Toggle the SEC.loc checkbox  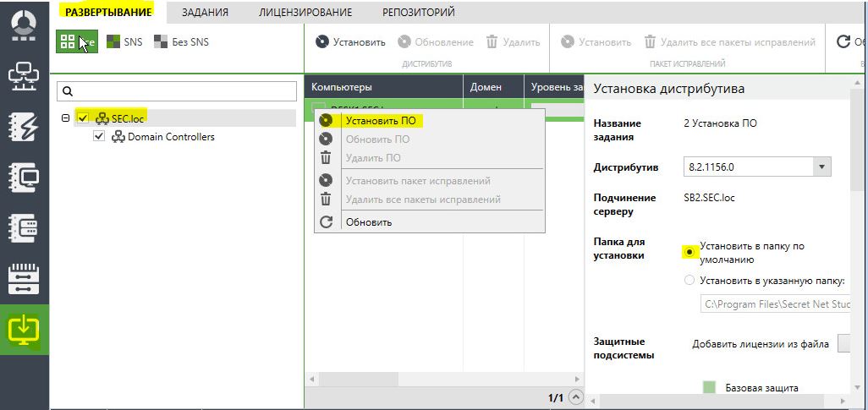coord(83,118)
